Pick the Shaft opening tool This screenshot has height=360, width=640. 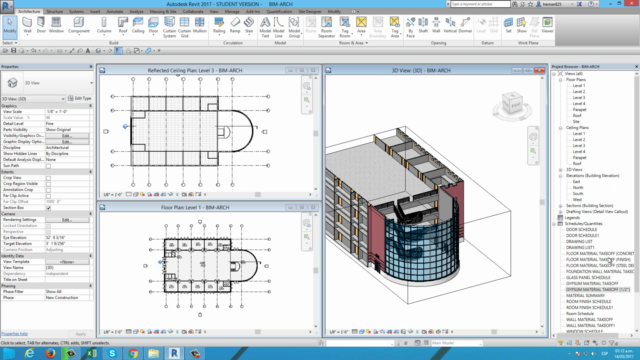tap(423, 25)
